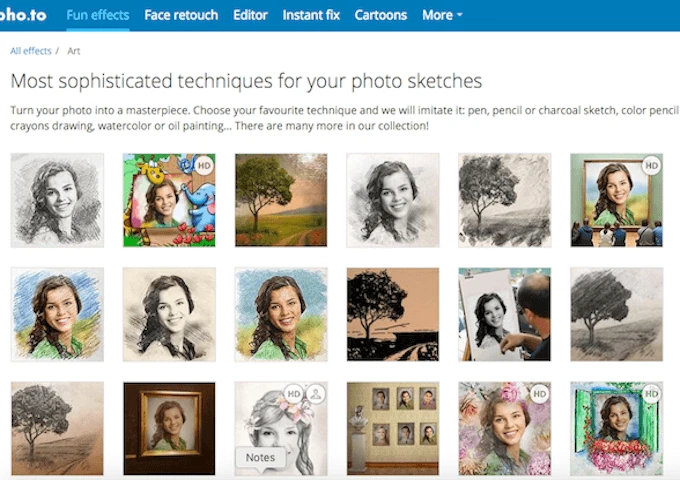The height and width of the screenshot is (480, 680).
Task: Open the Fun effects tab
Action: coord(97,15)
